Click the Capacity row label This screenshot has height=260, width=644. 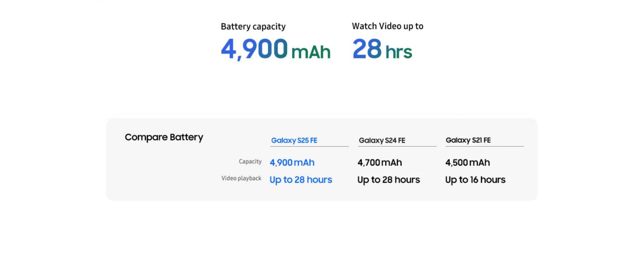click(x=250, y=161)
